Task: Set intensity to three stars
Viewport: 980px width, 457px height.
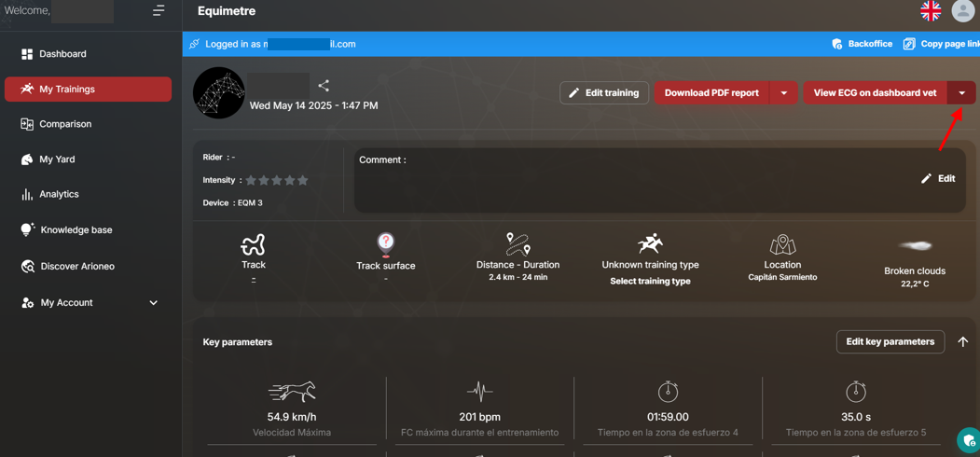Action: coord(277,180)
